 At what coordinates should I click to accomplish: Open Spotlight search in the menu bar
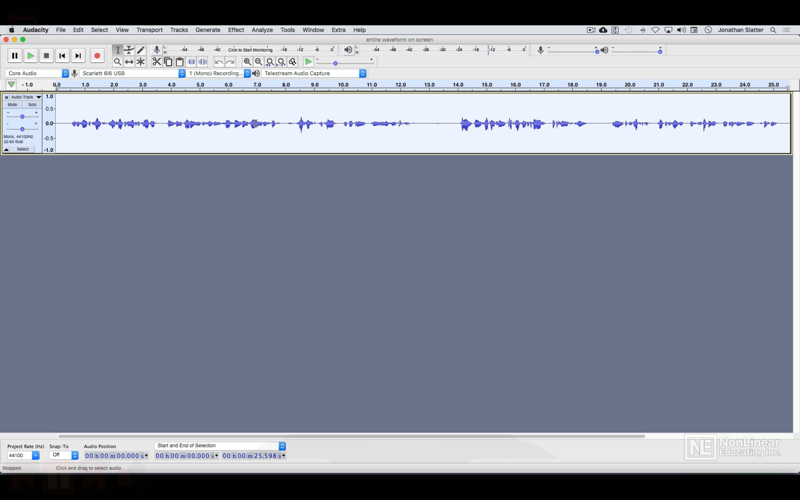tap(773, 30)
